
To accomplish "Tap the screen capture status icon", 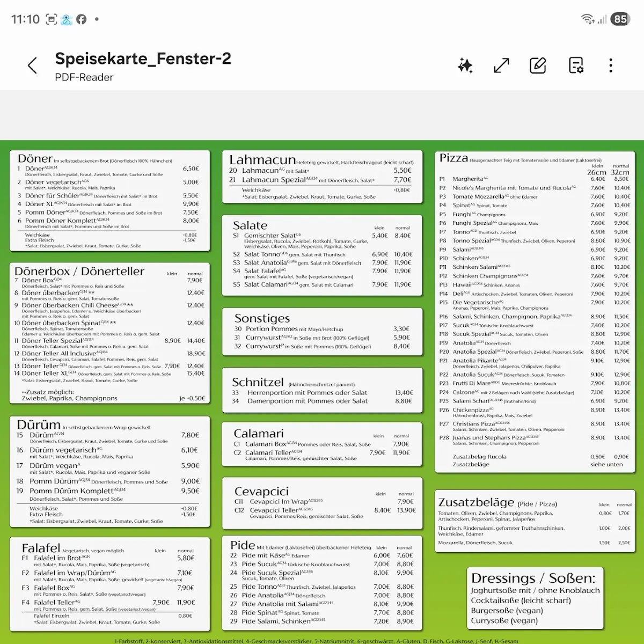I will pyautogui.click(x=51, y=19).
